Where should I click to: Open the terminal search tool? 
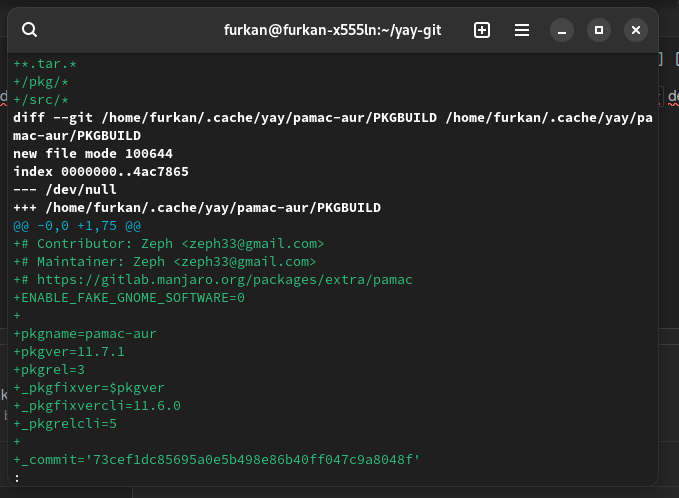30,30
